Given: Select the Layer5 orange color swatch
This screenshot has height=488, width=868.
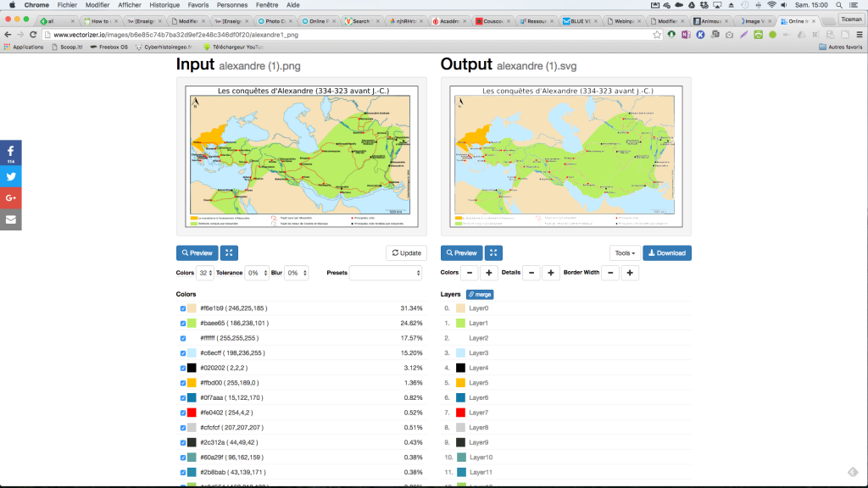Looking at the screenshot, I should [x=460, y=383].
